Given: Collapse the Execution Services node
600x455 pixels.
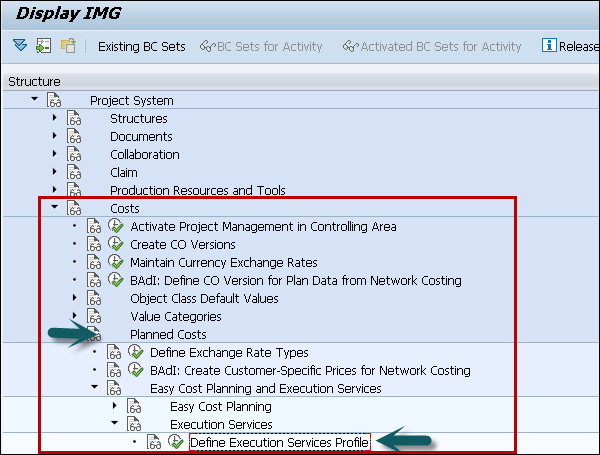Looking at the screenshot, I should coord(114,424).
